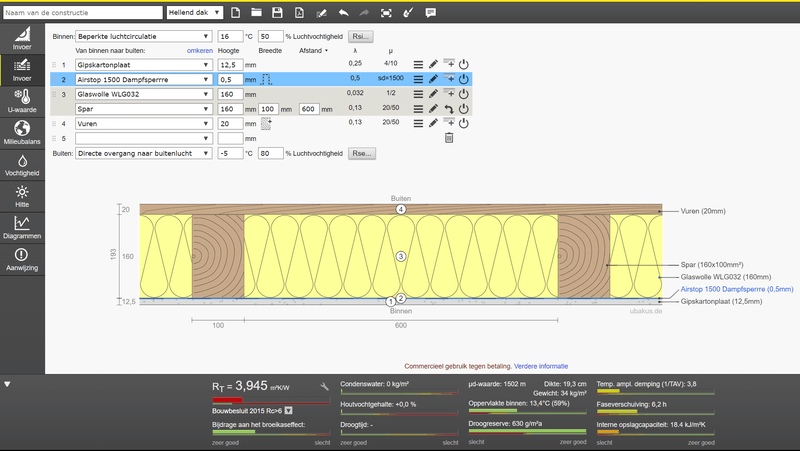Open the Invoer tab with the ruler triangle icon

click(x=22, y=39)
